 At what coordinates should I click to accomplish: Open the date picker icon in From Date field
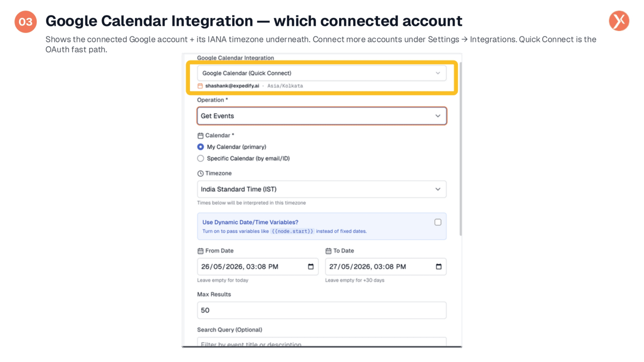311,267
